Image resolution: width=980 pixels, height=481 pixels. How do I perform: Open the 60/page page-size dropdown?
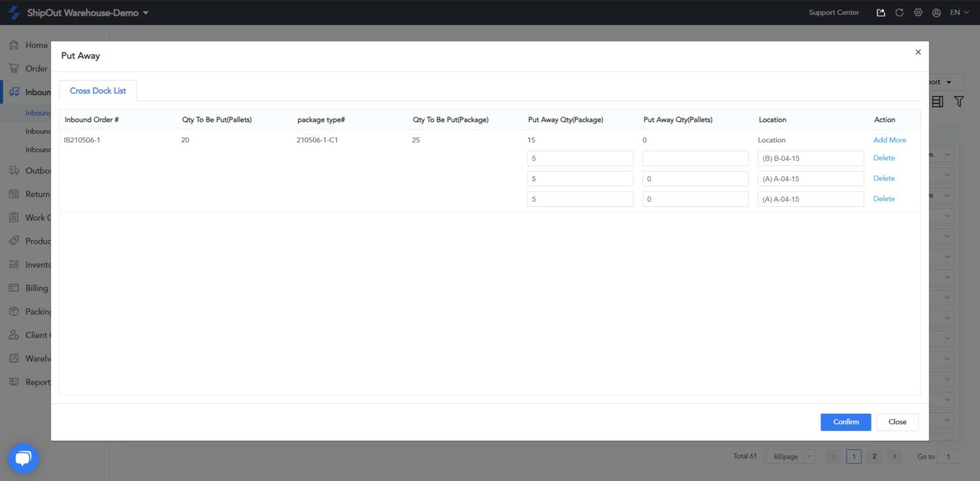pos(789,456)
